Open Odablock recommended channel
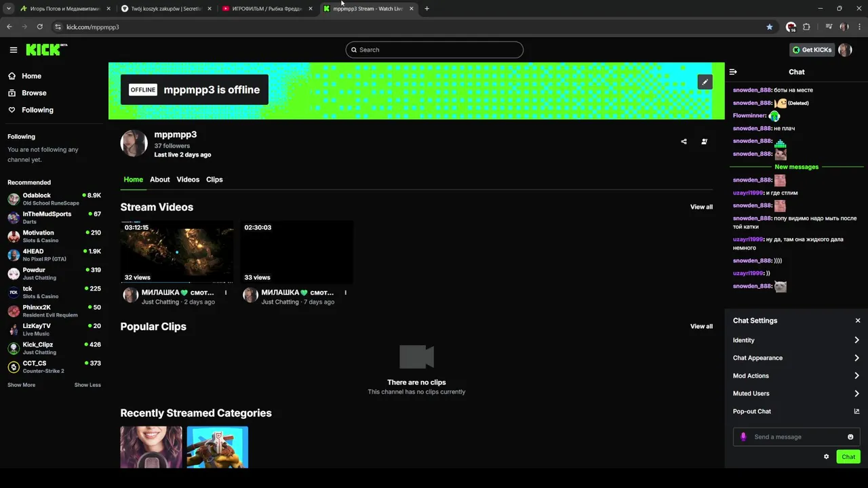 point(54,199)
